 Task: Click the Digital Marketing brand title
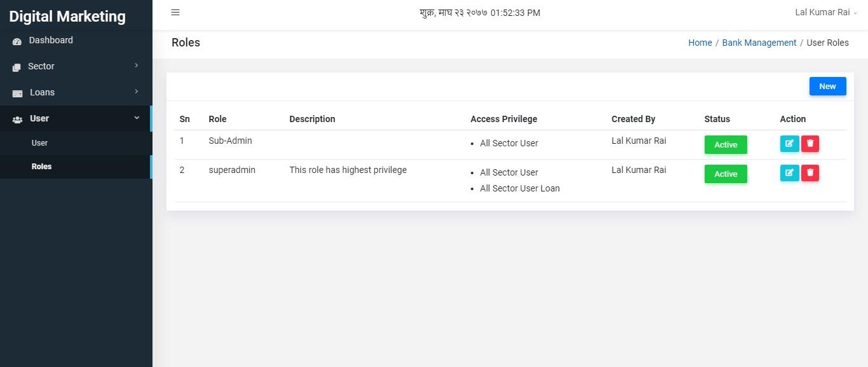pos(67,17)
